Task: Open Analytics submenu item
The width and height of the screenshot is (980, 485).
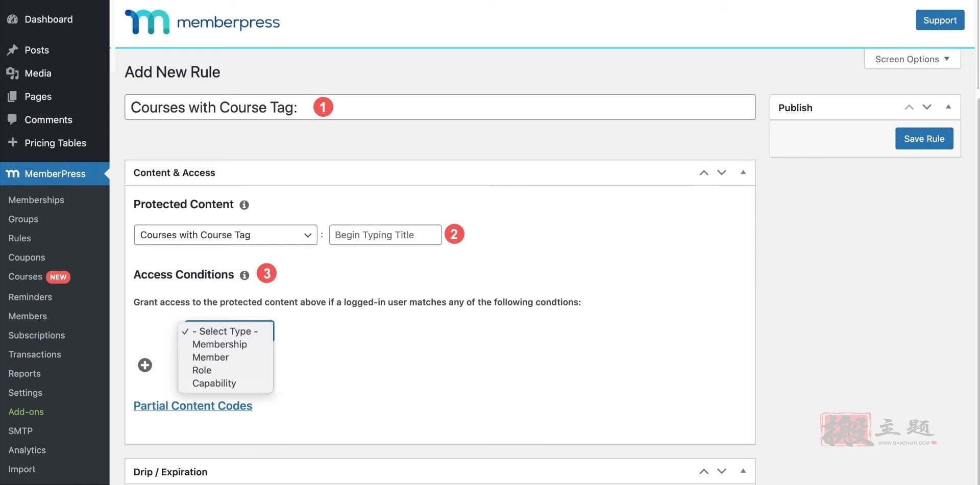Action: [27, 450]
